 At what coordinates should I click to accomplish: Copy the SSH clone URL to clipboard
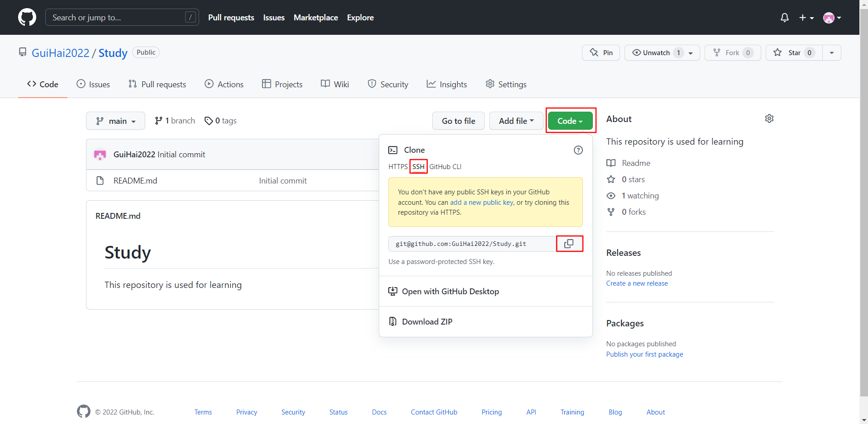pyautogui.click(x=569, y=244)
